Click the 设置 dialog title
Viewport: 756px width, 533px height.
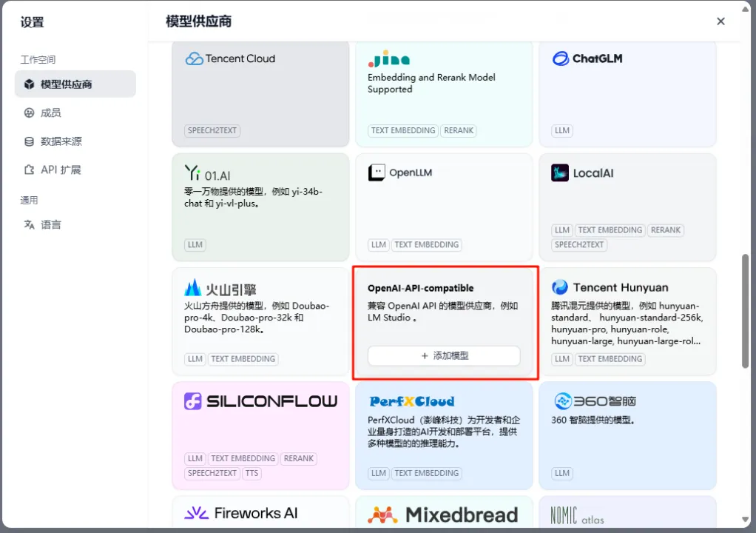tap(33, 22)
